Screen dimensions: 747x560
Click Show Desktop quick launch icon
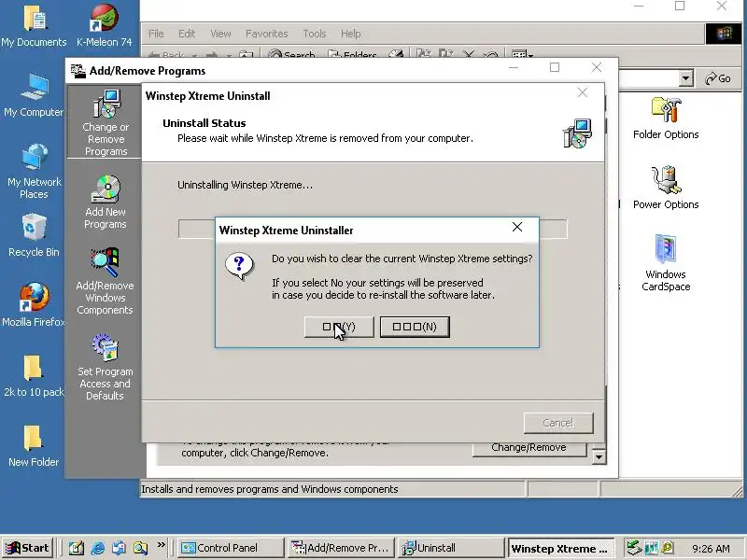(x=77, y=548)
